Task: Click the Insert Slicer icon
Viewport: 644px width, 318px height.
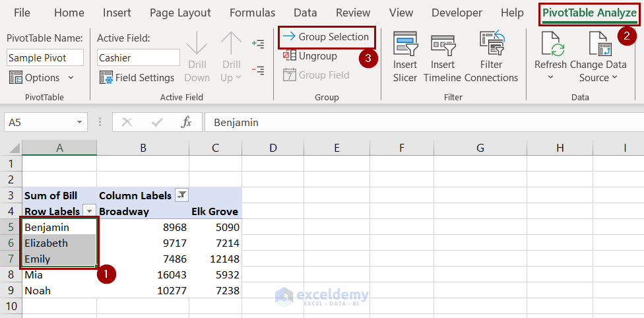Action: point(405,45)
